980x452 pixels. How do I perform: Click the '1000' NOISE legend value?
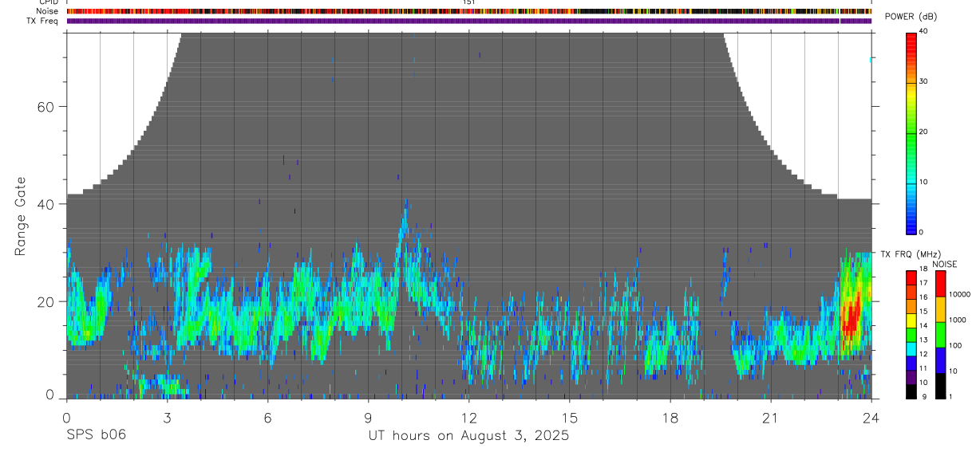958,320
